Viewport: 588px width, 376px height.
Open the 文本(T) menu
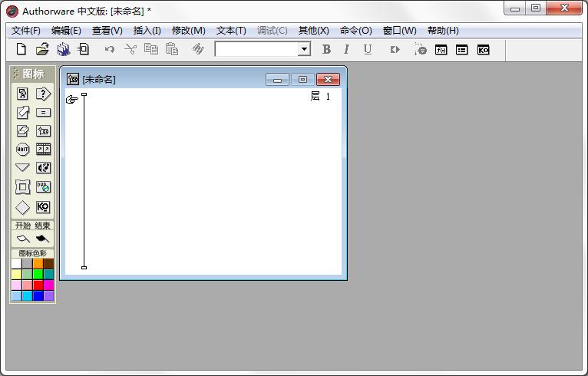[x=231, y=31]
